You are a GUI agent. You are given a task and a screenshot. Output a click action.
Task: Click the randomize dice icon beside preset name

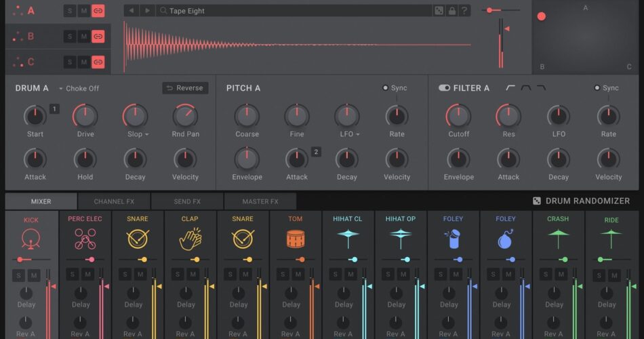pos(439,11)
